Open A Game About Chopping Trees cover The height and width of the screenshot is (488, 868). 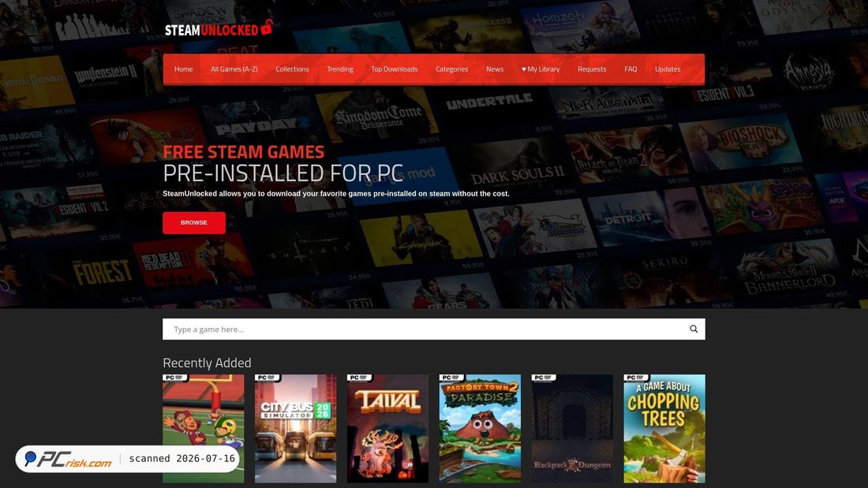[664, 428]
